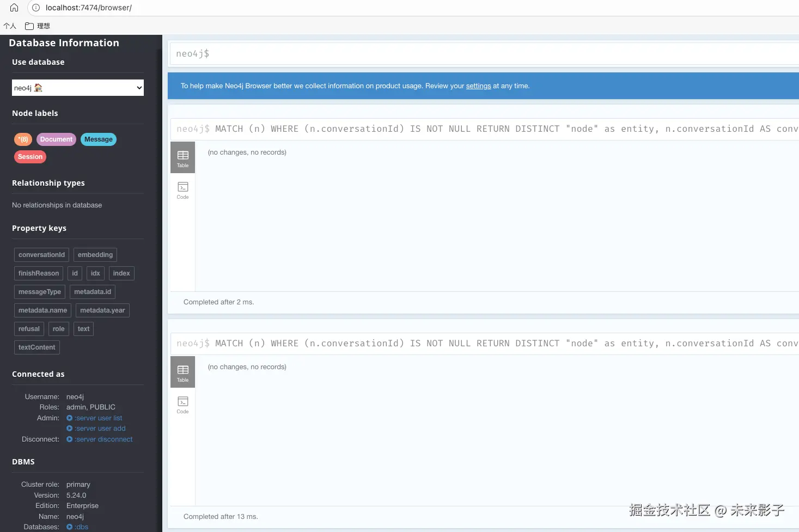Switch first result frame to Code view
The image size is (799, 532).
[182, 190]
